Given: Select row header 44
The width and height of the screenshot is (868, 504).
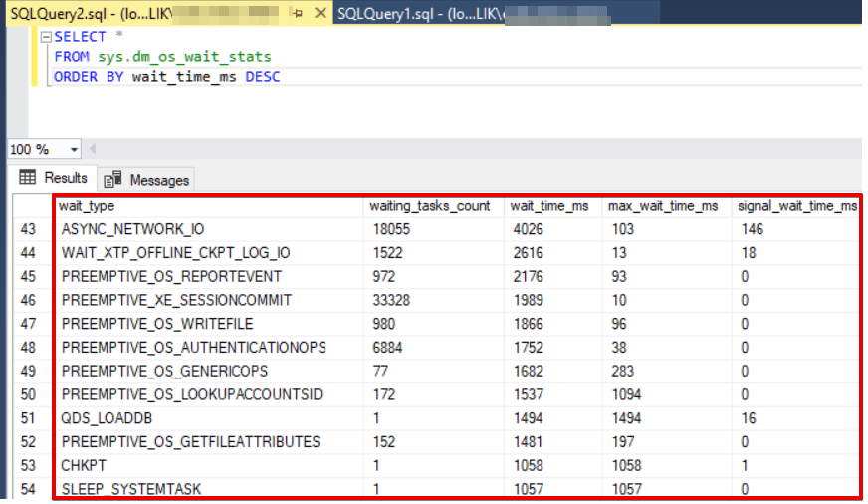Looking at the screenshot, I should (28, 253).
